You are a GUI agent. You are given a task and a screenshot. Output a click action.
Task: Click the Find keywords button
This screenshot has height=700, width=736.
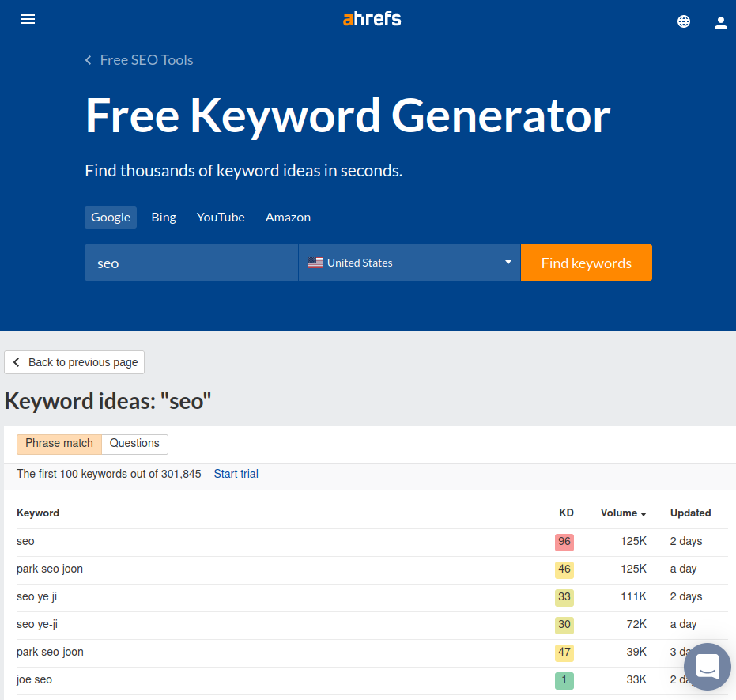(587, 263)
